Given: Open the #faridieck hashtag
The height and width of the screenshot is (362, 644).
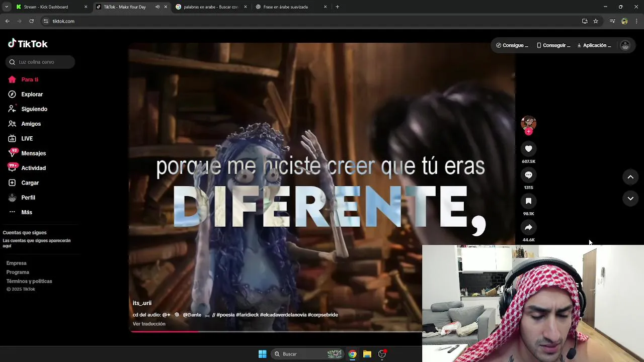Looking at the screenshot, I should (247, 315).
